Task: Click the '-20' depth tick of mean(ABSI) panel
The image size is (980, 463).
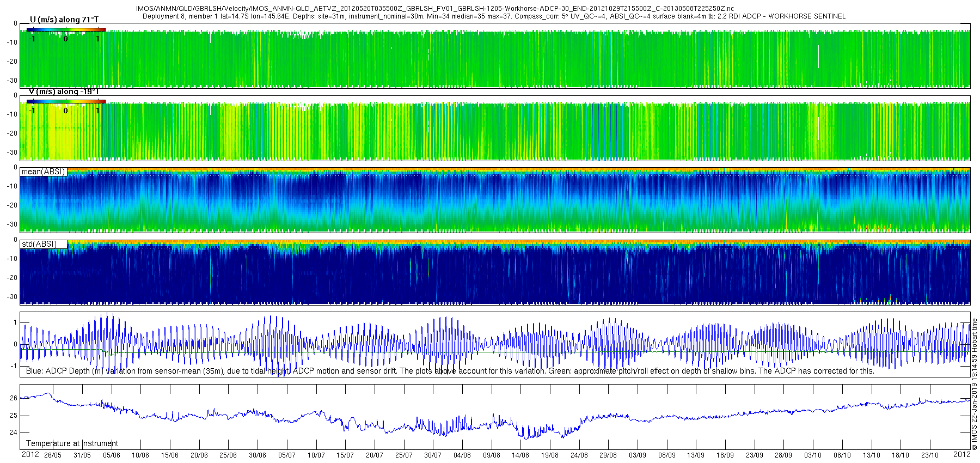Action: click(x=12, y=205)
